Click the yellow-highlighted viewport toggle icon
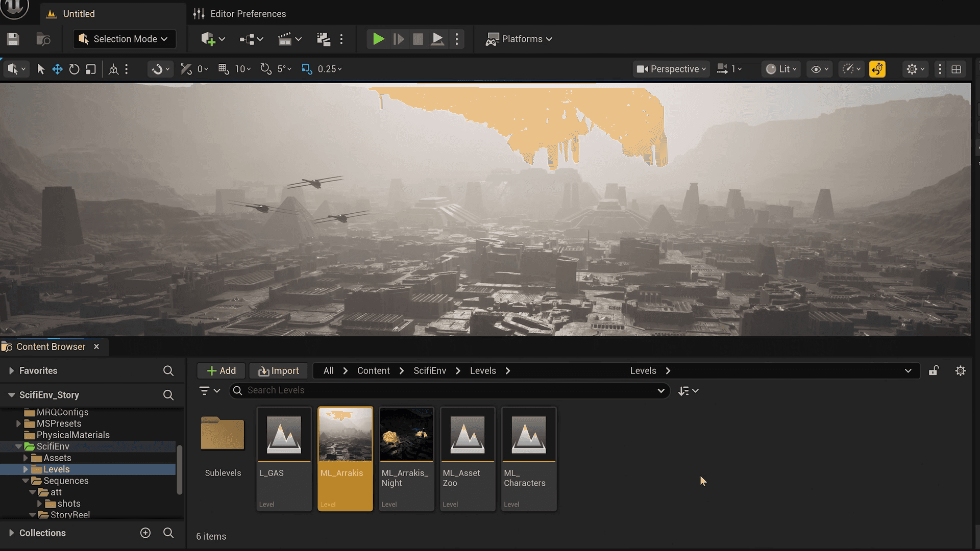This screenshot has height=551, width=980. pyautogui.click(x=877, y=69)
